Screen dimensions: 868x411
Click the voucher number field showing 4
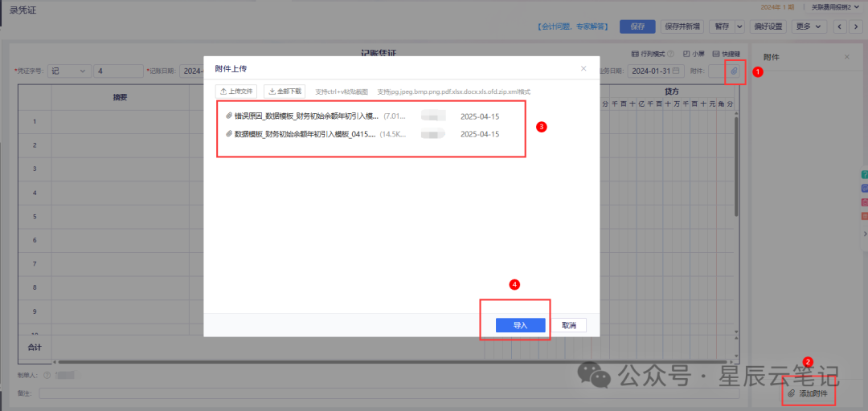tap(118, 71)
